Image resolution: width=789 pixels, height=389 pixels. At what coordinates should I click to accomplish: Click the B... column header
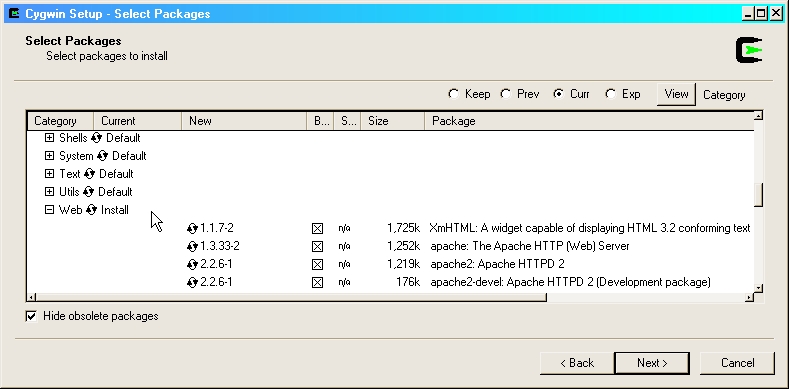click(x=320, y=121)
